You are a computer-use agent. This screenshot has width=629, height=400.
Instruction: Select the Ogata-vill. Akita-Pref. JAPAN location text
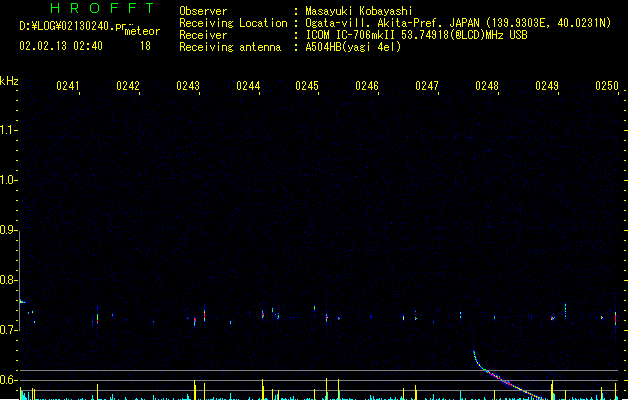458,23
